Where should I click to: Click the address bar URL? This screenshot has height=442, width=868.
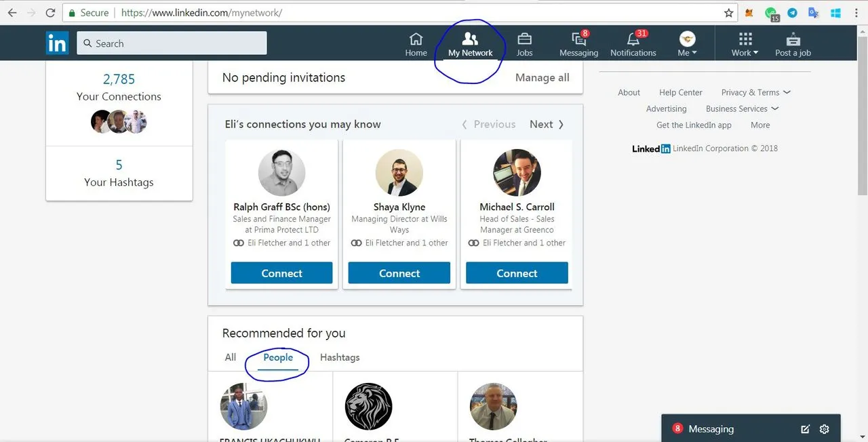201,13
